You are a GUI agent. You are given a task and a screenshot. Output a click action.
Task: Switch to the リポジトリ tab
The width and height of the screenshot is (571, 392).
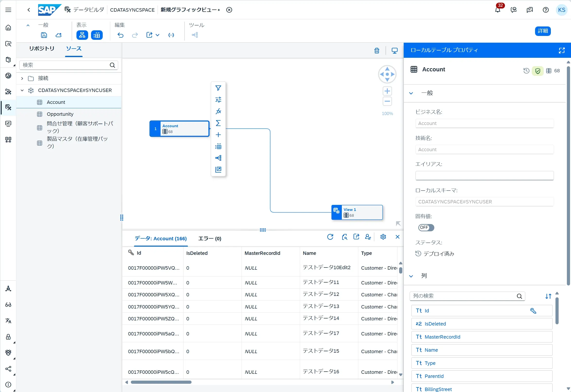pos(42,49)
